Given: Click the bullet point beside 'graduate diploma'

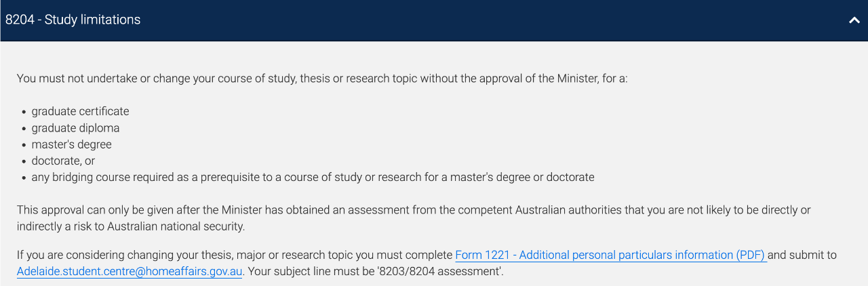Looking at the screenshot, I should pos(24,128).
